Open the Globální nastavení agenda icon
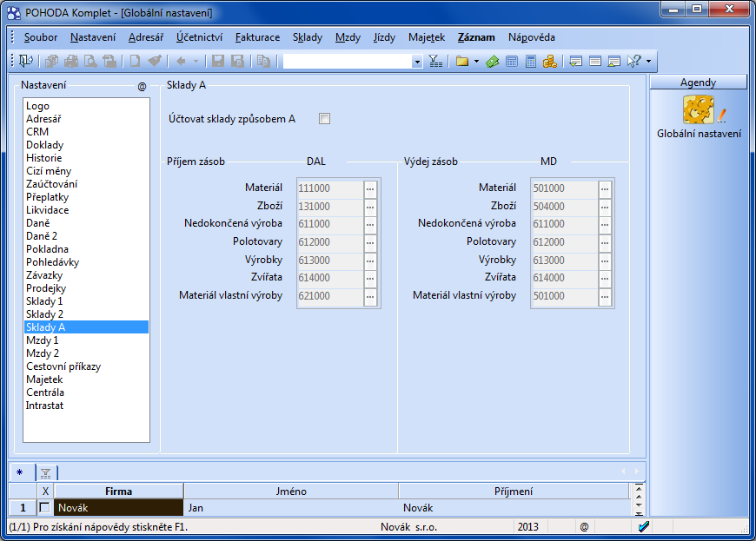756x541 pixels. click(x=700, y=110)
